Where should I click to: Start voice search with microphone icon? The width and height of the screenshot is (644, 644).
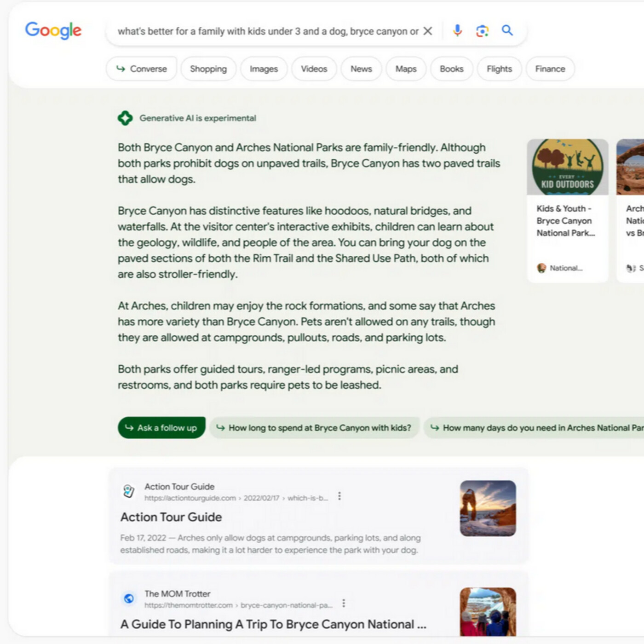457,30
